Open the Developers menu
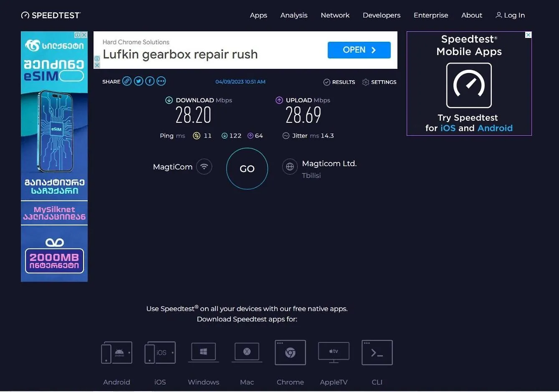The height and width of the screenshot is (392, 559). click(x=382, y=15)
